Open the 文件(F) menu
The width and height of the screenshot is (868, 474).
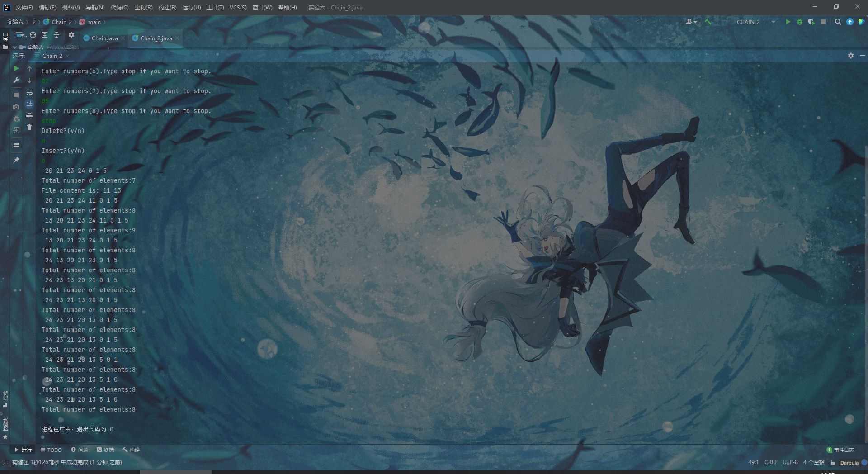click(24, 7)
